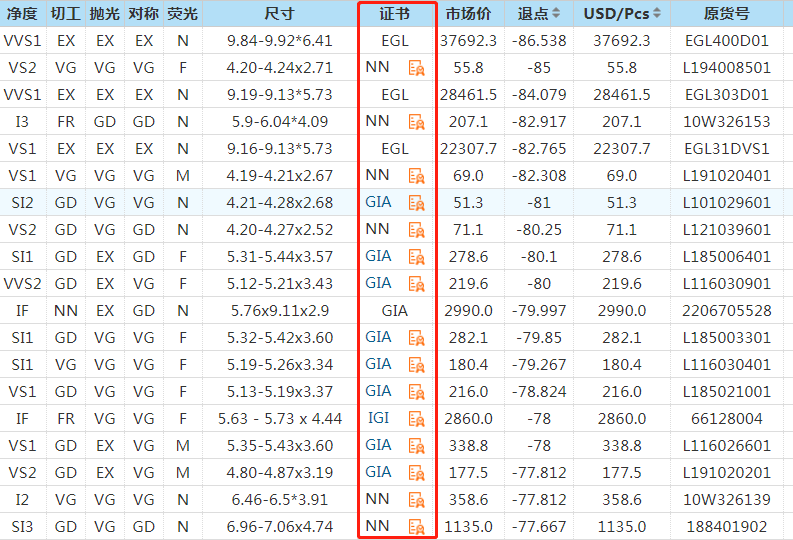The image size is (793, 540).
Task: Open GIA link in row L116030901
Action: pyautogui.click(x=378, y=283)
